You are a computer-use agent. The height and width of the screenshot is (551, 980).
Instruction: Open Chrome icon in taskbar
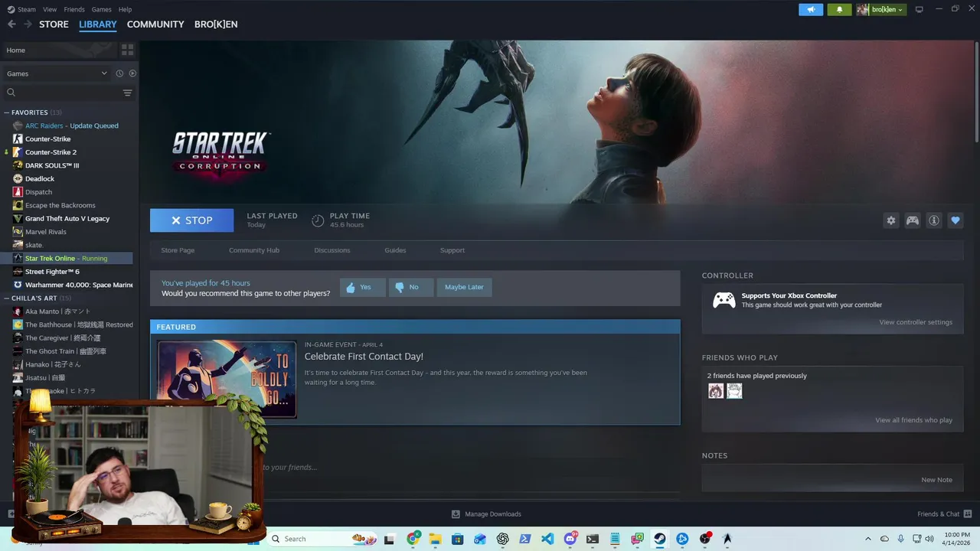click(x=413, y=539)
